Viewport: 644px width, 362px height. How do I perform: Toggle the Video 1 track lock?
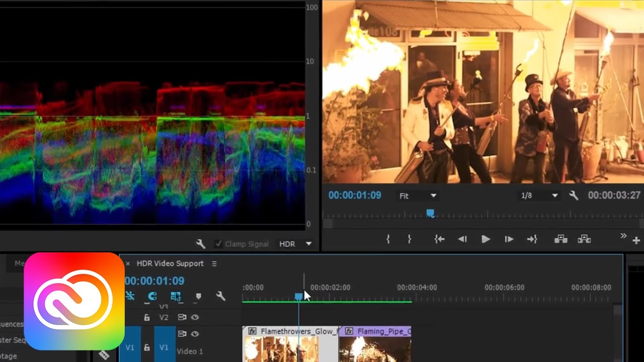point(147,347)
